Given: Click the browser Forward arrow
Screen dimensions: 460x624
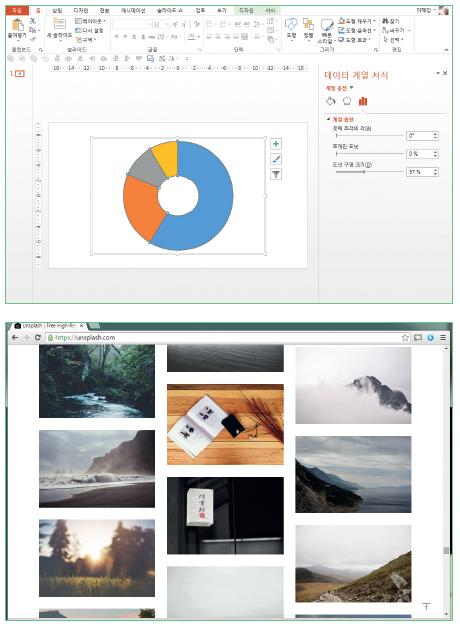Looking at the screenshot, I should coord(26,337).
